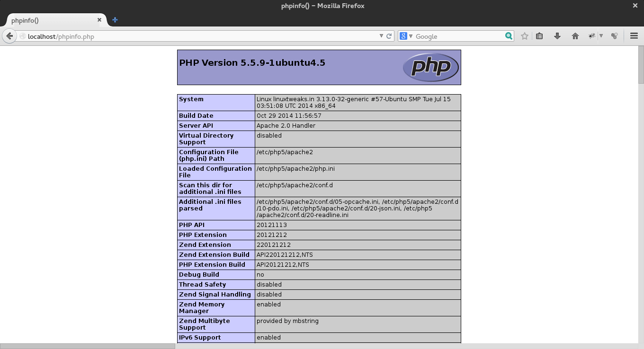Open the Google search engine selector
Screen dimensions: 644x349
click(x=406, y=36)
